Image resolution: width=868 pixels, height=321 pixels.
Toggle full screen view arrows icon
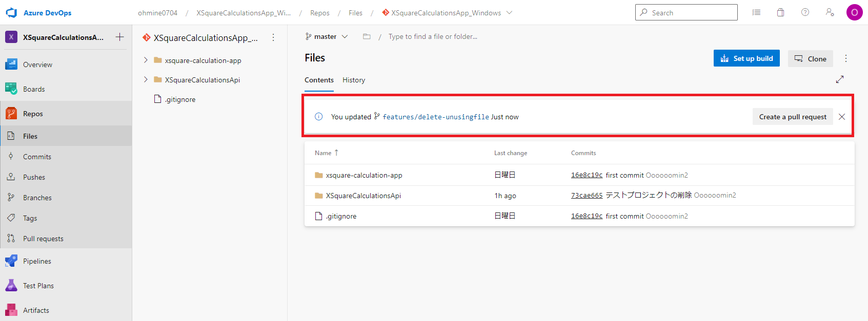pyautogui.click(x=840, y=79)
